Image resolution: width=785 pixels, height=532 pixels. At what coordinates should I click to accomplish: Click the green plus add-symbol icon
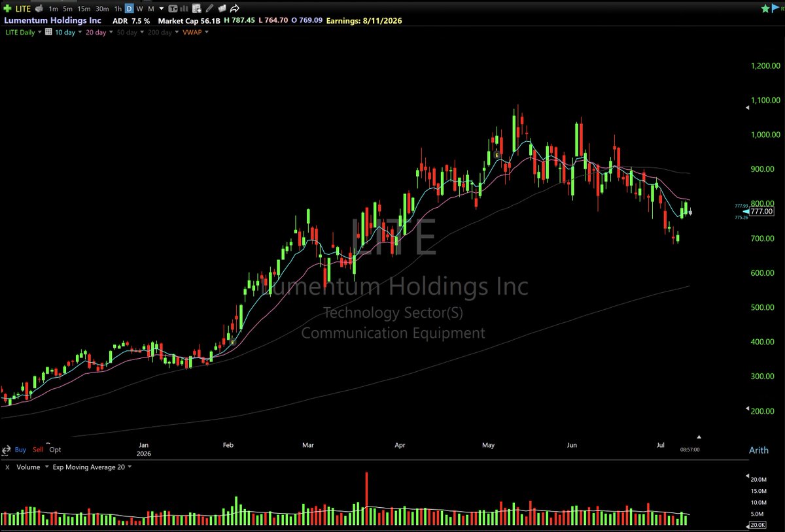[7, 8]
